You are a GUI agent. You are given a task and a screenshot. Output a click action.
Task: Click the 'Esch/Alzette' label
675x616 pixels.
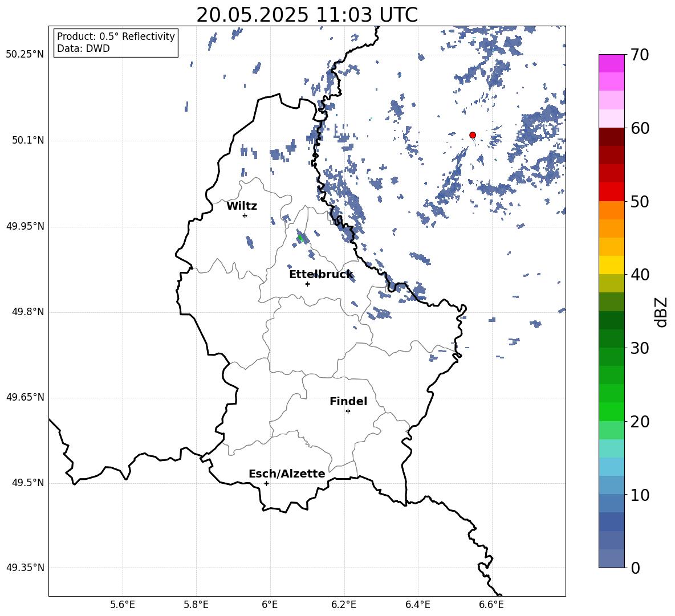pyautogui.click(x=287, y=474)
